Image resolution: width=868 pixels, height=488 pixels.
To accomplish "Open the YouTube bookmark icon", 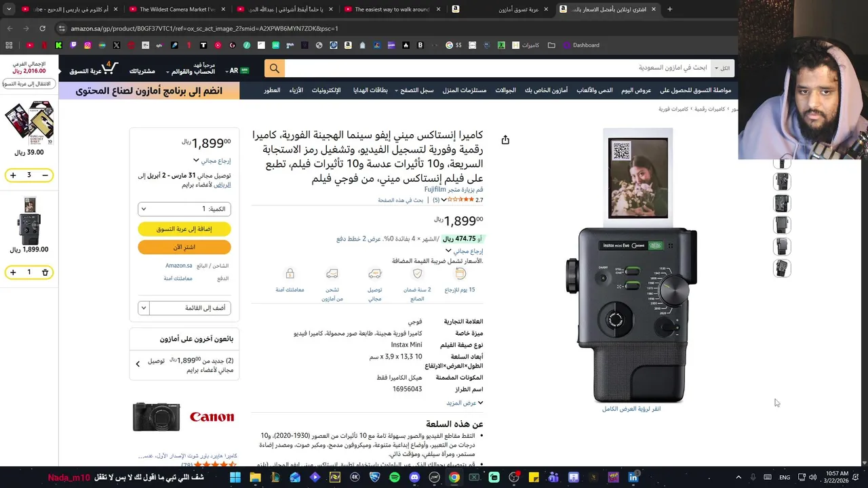I will pyautogui.click(x=30, y=45).
